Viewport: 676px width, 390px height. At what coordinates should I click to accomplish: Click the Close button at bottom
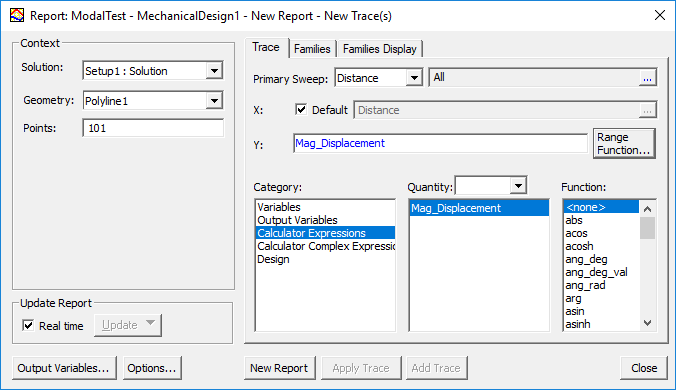tap(644, 368)
